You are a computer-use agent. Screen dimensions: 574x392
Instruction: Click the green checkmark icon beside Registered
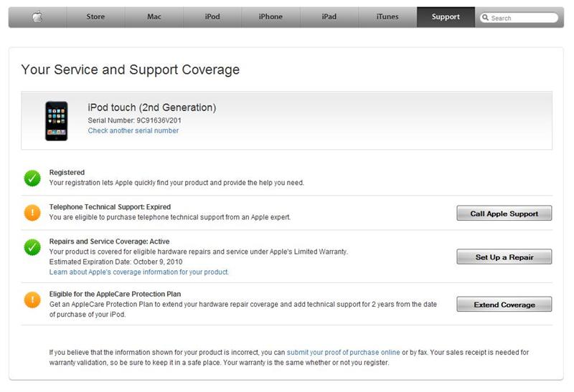(32, 178)
